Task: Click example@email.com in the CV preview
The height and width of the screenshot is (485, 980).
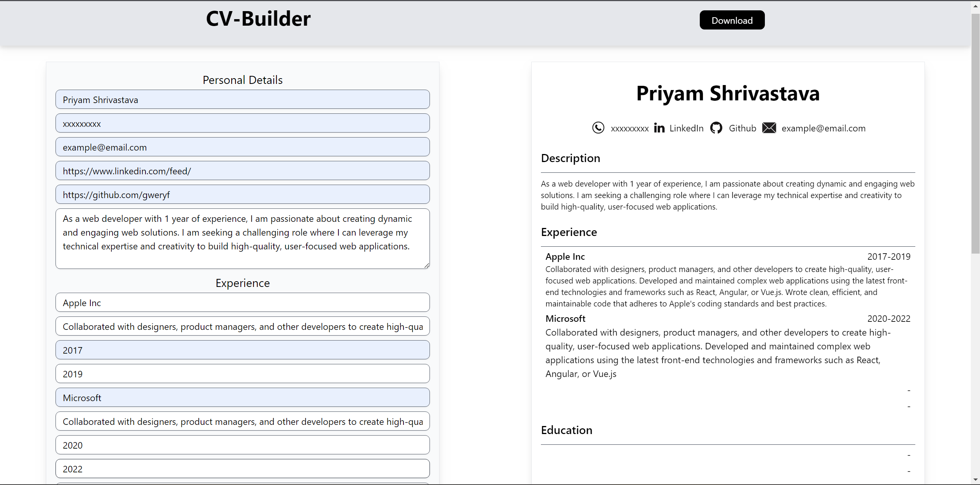Action: pyautogui.click(x=823, y=128)
